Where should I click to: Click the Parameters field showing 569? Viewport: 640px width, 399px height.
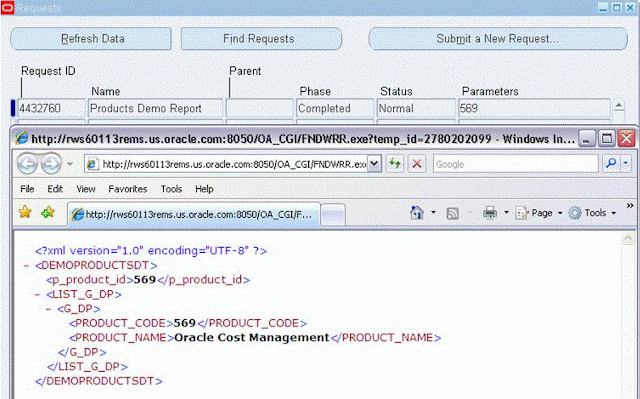click(x=534, y=109)
